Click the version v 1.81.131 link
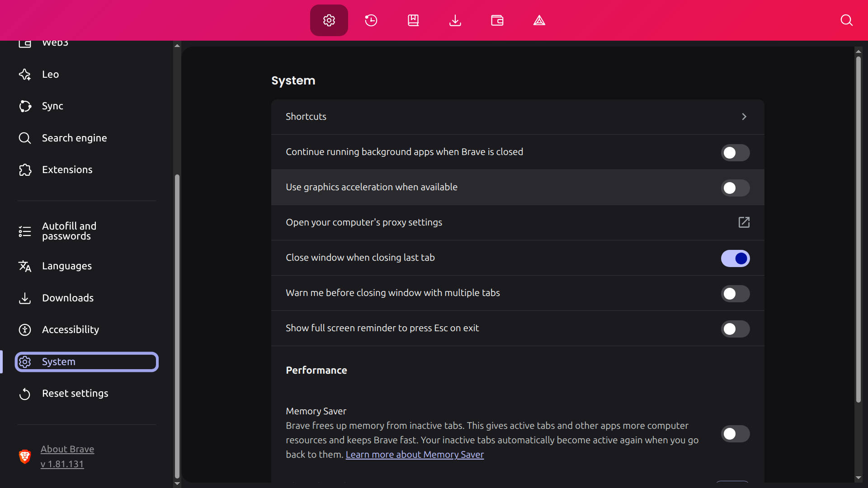The width and height of the screenshot is (868, 488). (x=62, y=464)
